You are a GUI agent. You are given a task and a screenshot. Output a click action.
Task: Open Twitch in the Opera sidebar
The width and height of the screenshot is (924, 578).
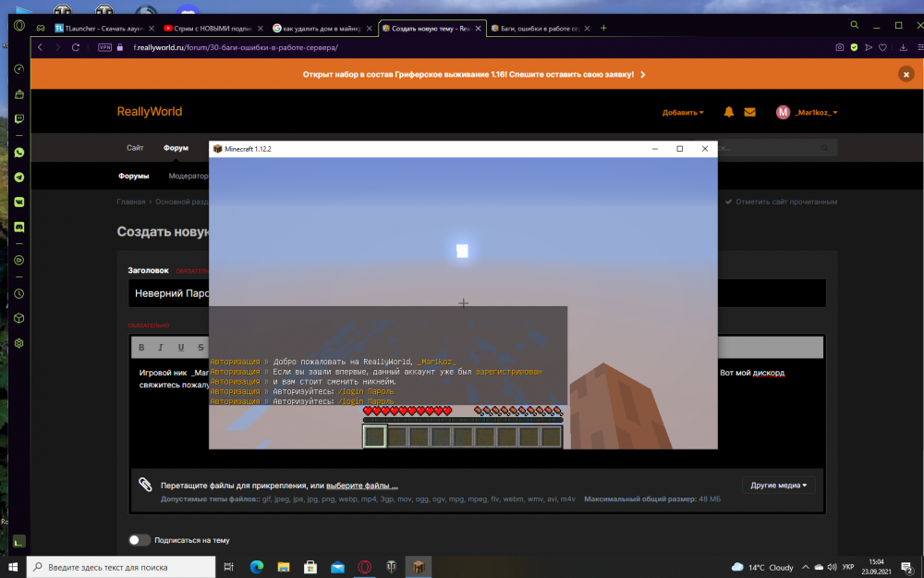pos(18,118)
